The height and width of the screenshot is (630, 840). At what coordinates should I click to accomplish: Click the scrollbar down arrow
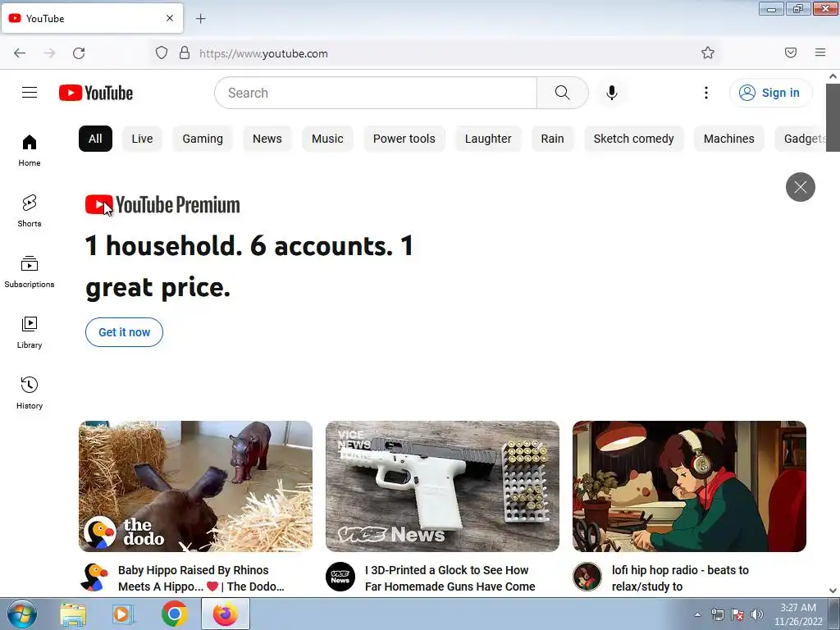833,591
